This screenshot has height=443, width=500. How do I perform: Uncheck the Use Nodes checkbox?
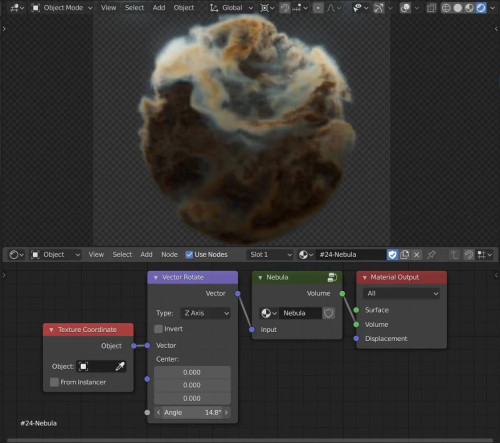point(189,255)
